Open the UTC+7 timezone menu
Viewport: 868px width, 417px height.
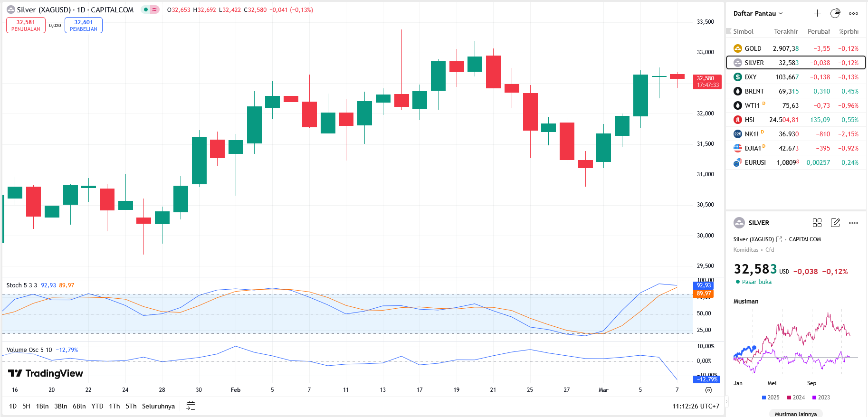click(696, 406)
